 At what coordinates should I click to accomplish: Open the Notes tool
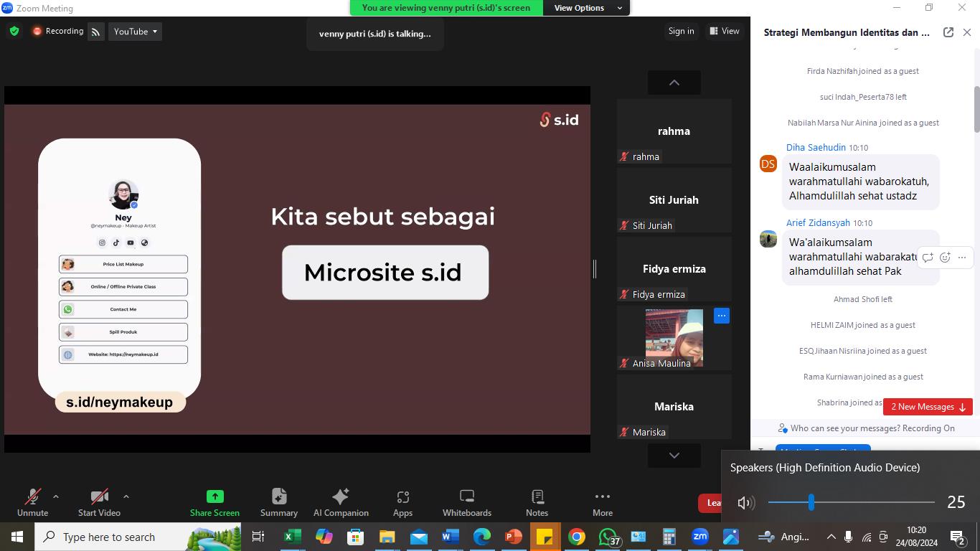(537, 501)
